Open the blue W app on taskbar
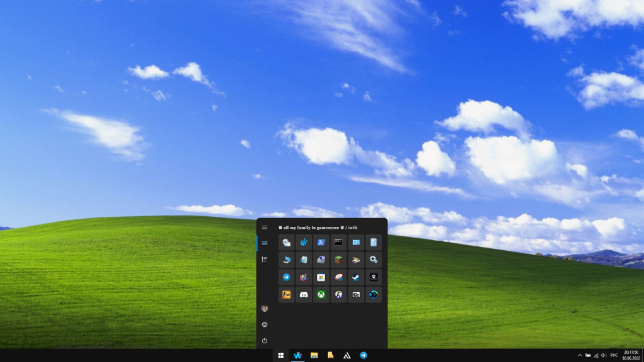644x362 pixels. coord(297,356)
